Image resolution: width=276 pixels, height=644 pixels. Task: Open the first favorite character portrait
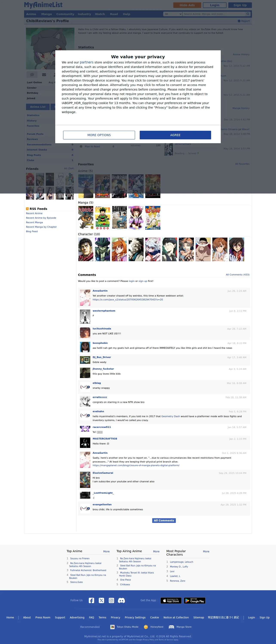pyautogui.click(x=86, y=249)
